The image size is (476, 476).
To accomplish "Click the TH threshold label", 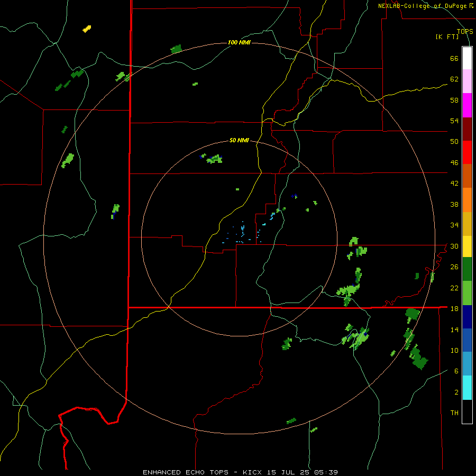I will coord(454,413).
